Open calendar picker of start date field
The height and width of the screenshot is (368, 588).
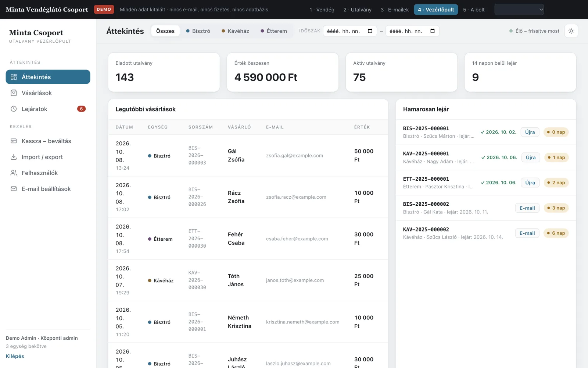[370, 31]
